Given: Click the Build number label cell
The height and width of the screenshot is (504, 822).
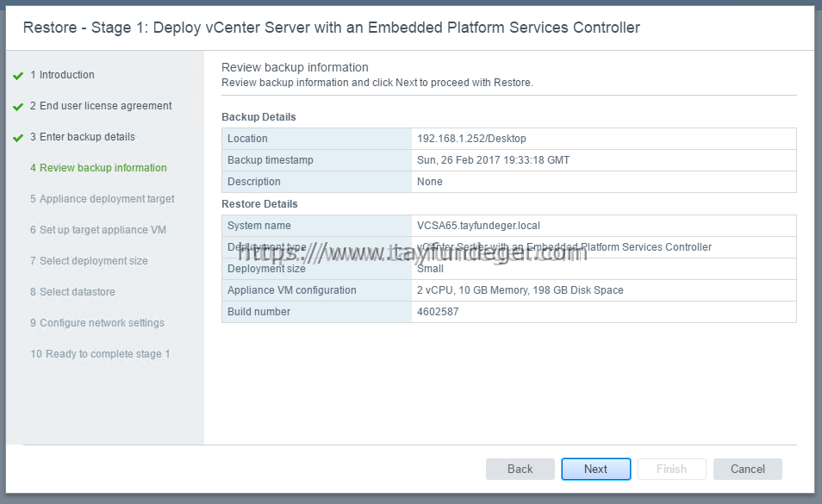Looking at the screenshot, I should click(316, 312).
